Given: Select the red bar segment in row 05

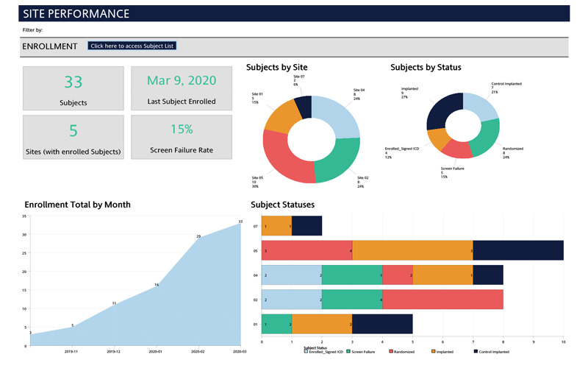Looking at the screenshot, I should (x=306, y=250).
